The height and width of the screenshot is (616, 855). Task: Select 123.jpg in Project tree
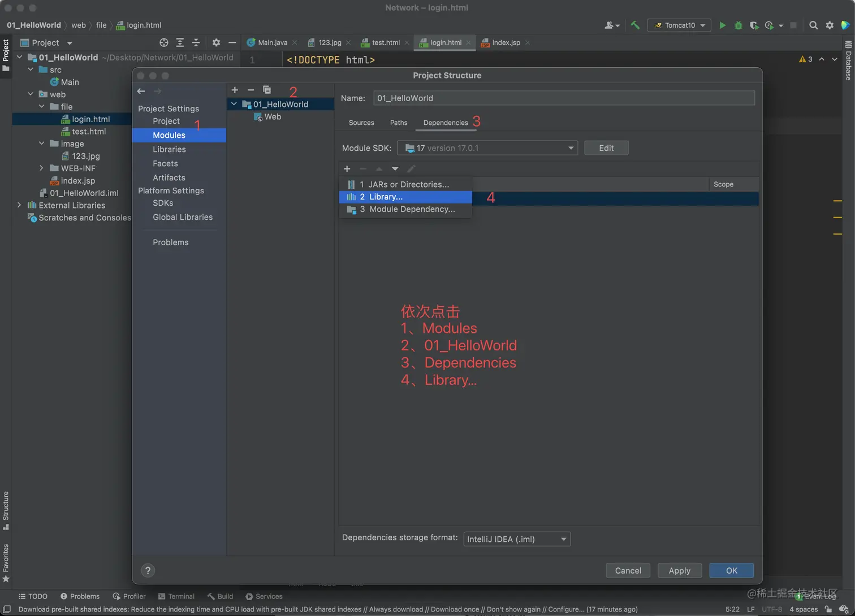tap(80, 156)
